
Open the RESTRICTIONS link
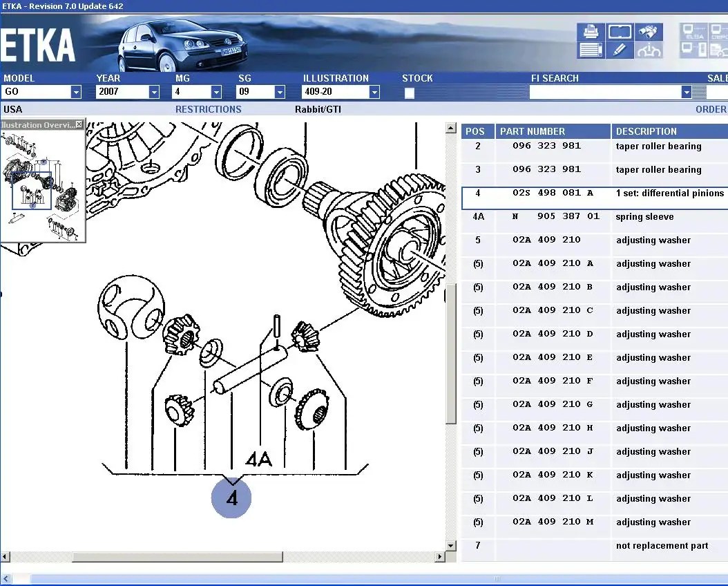coord(209,109)
